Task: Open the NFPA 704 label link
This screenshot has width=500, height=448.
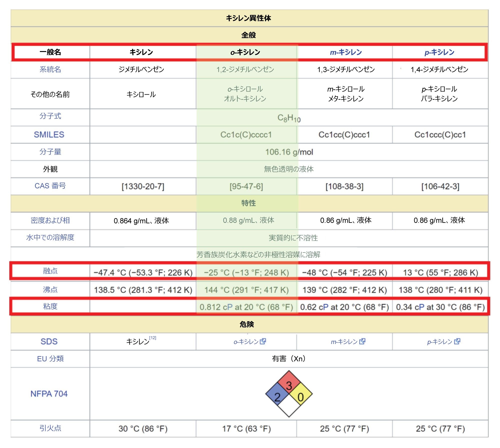Action: click(x=49, y=394)
